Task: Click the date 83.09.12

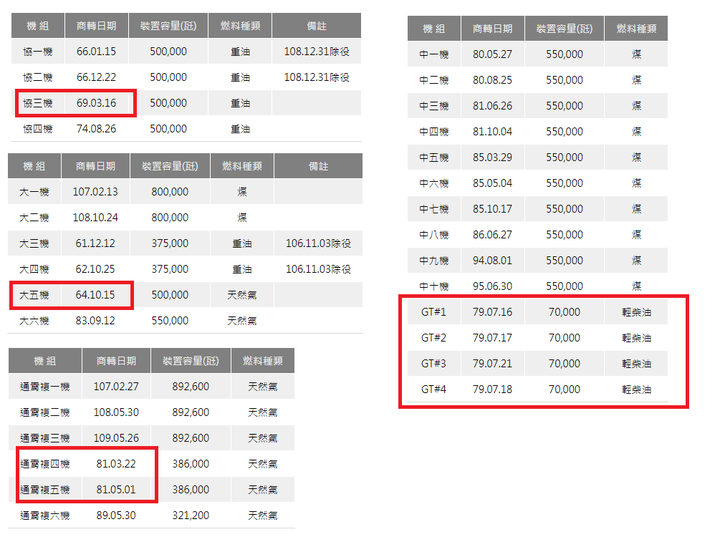Action: click(95, 321)
